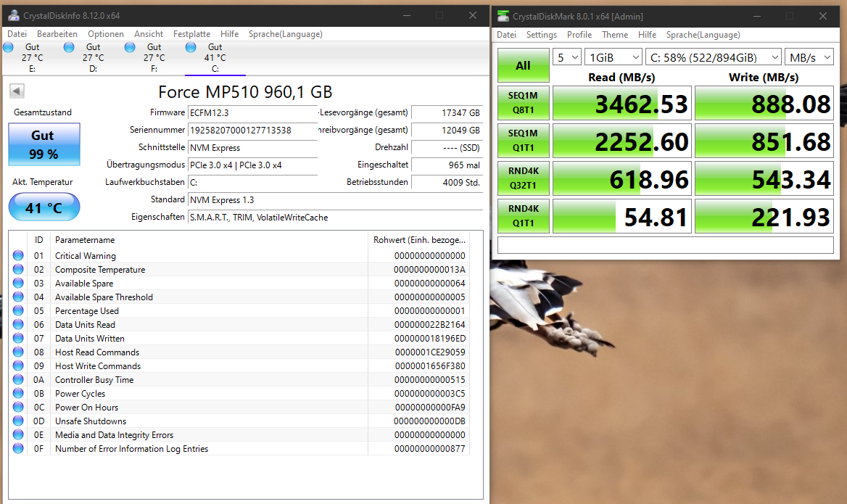Image resolution: width=847 pixels, height=504 pixels.
Task: Click status orb for Error Information Log Entries
Action: click(x=18, y=448)
